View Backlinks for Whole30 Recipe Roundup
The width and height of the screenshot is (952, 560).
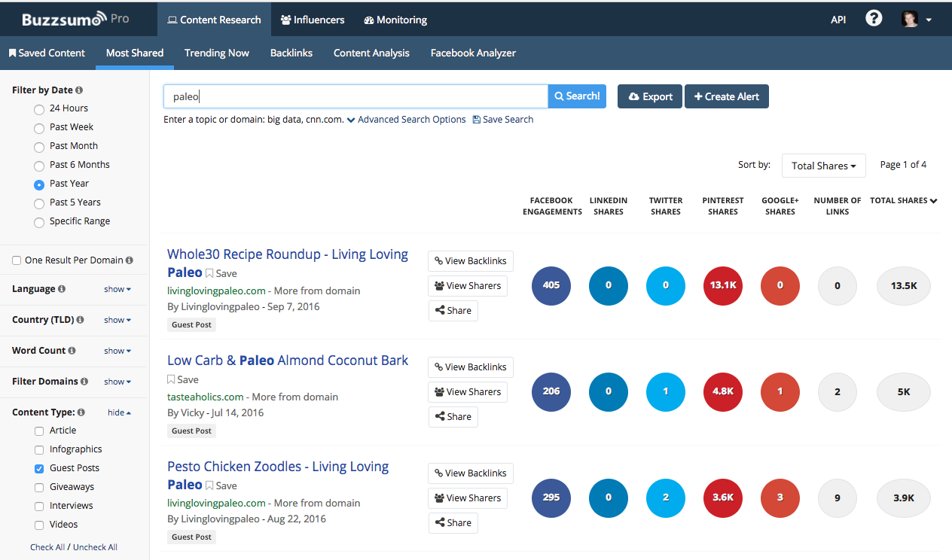tap(471, 261)
